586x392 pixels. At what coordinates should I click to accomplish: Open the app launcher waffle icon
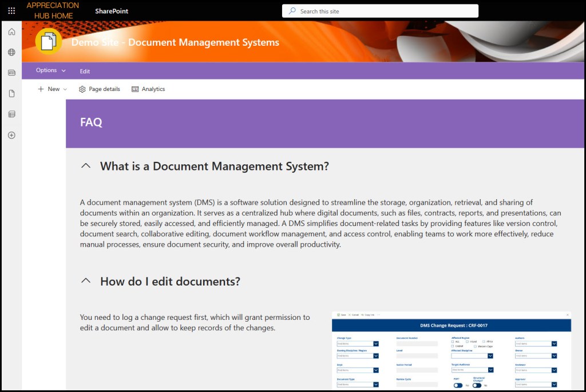coord(11,11)
